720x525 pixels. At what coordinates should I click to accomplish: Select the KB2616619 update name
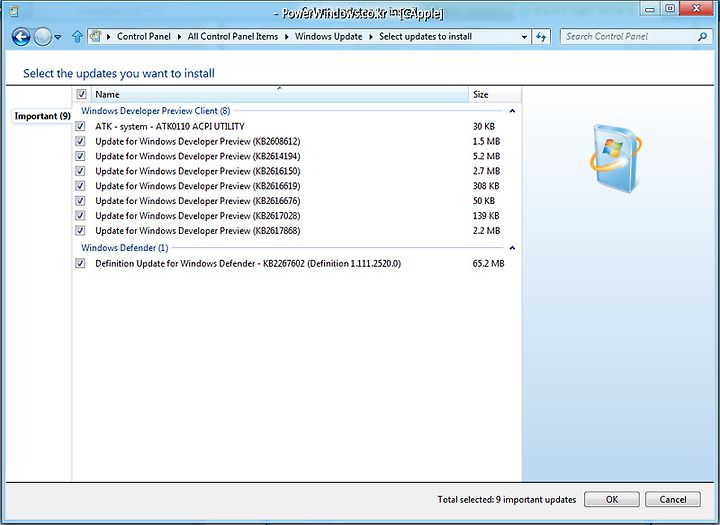tap(197, 186)
